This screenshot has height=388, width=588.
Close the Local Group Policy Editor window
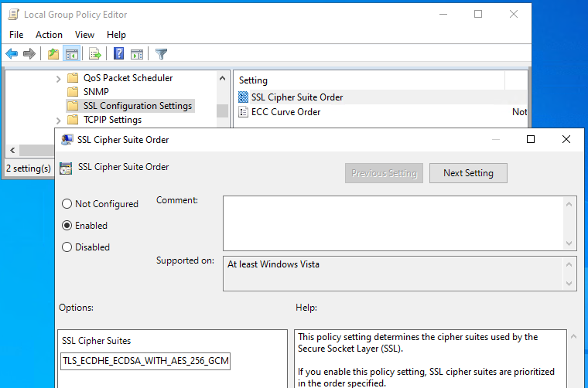tap(514, 14)
